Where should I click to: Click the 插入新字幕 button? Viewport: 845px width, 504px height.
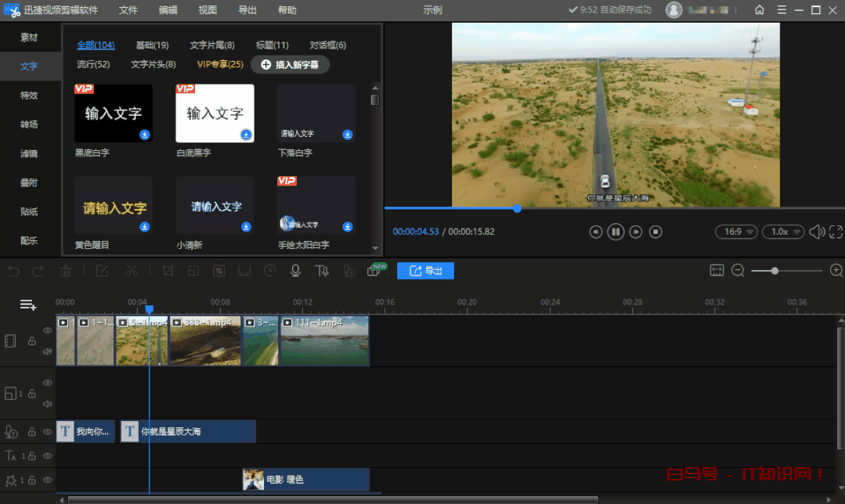[290, 65]
